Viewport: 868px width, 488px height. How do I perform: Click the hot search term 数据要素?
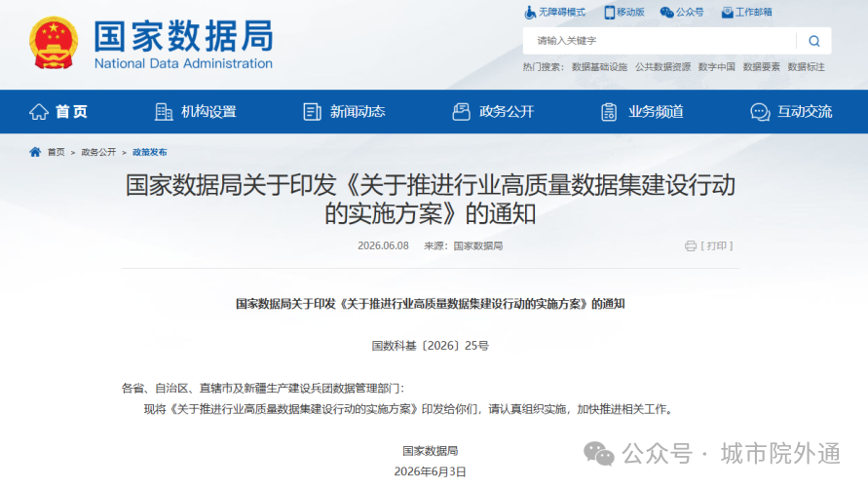[x=761, y=67]
